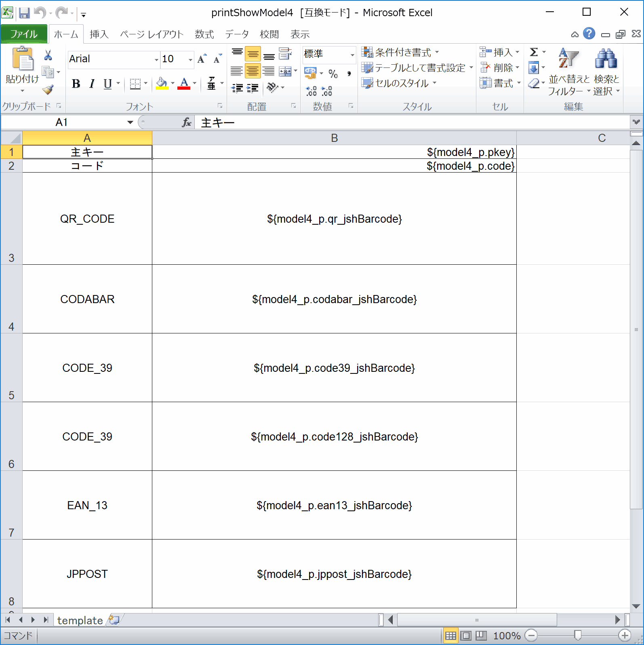The image size is (644, 645).
Task: Open the font size 10 dropdown
Action: [190, 60]
